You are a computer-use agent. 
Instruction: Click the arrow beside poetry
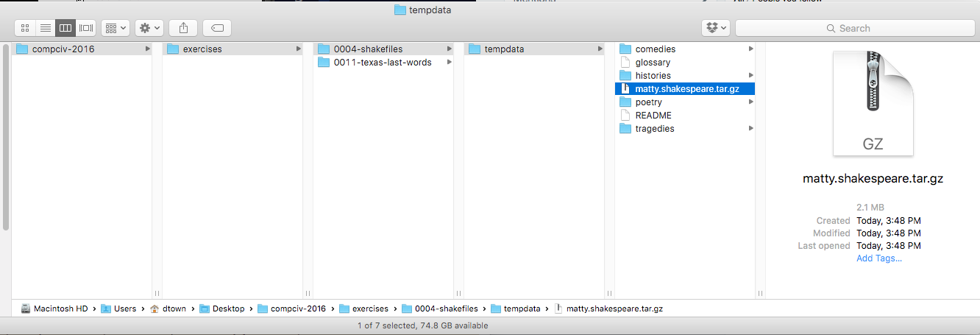pos(750,102)
